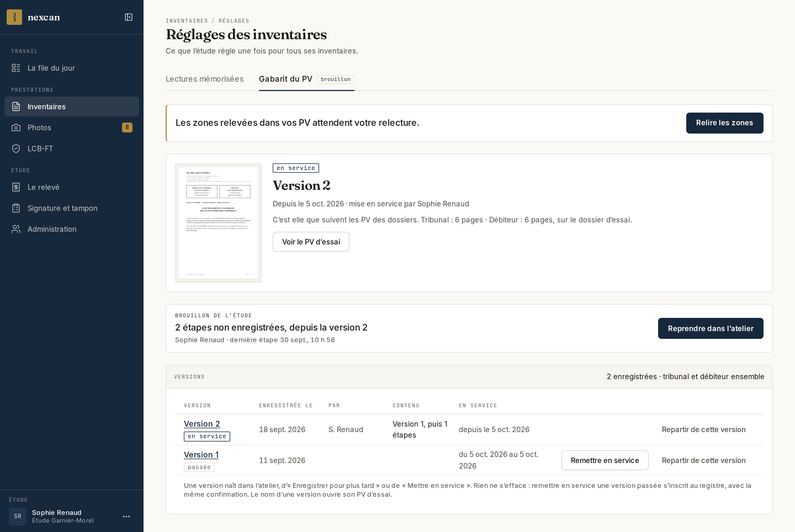Image resolution: width=795 pixels, height=532 pixels.
Task: Click the Administration users icon
Action: [x=16, y=229]
